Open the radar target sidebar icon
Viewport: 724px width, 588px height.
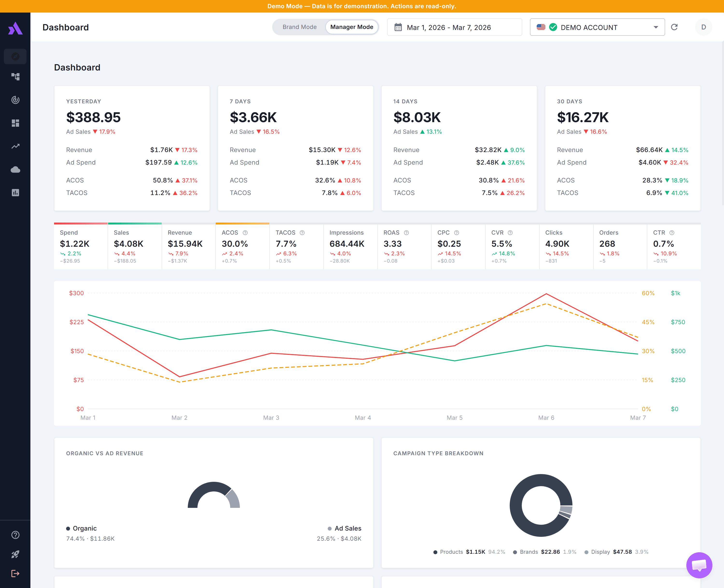[15, 100]
